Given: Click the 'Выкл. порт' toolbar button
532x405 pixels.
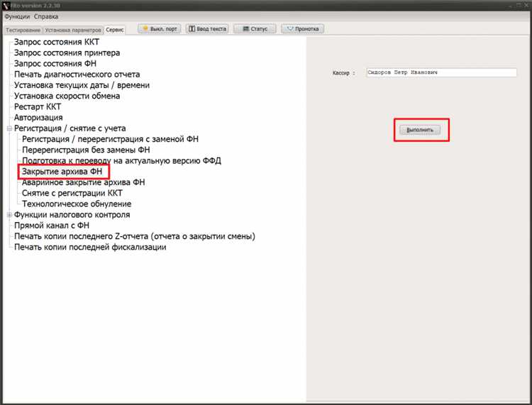Looking at the screenshot, I should point(160,29).
